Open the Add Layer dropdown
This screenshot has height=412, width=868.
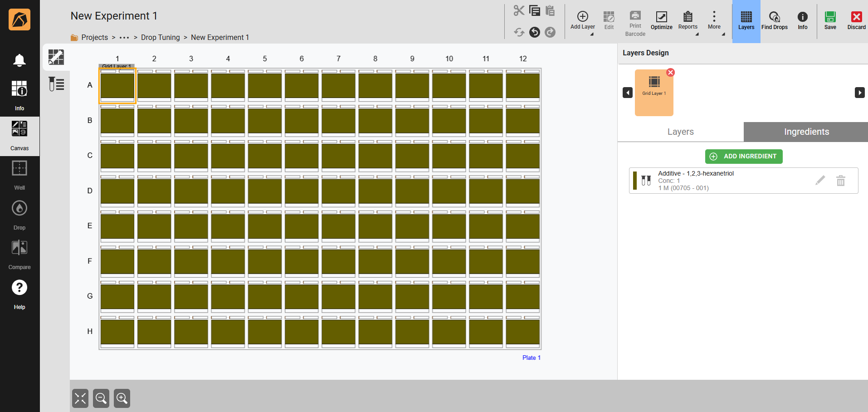coord(582,21)
